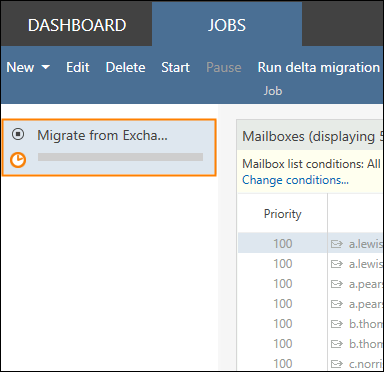Click the stopped status icon of the job

[x=18, y=134]
